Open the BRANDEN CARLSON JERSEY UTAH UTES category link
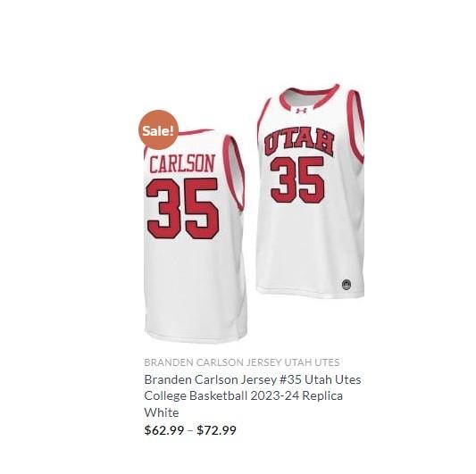 coord(242,362)
